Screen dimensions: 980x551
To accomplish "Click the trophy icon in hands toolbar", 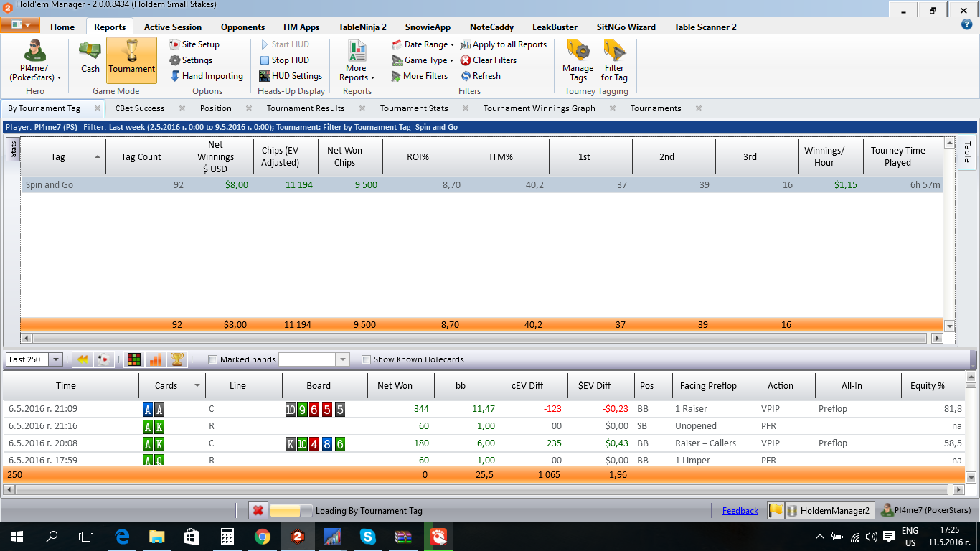I will (176, 359).
